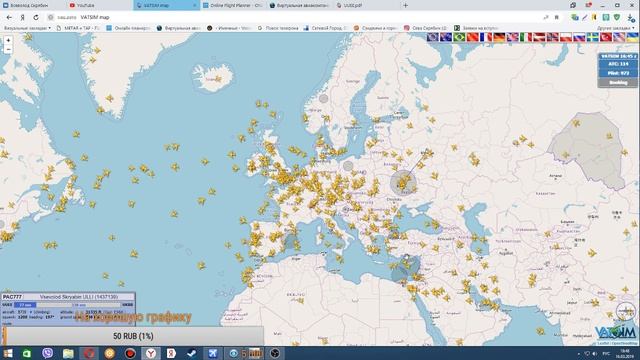The width and height of the screenshot is (640, 360).
Task: Select the Poland flag
Action: (566, 37)
